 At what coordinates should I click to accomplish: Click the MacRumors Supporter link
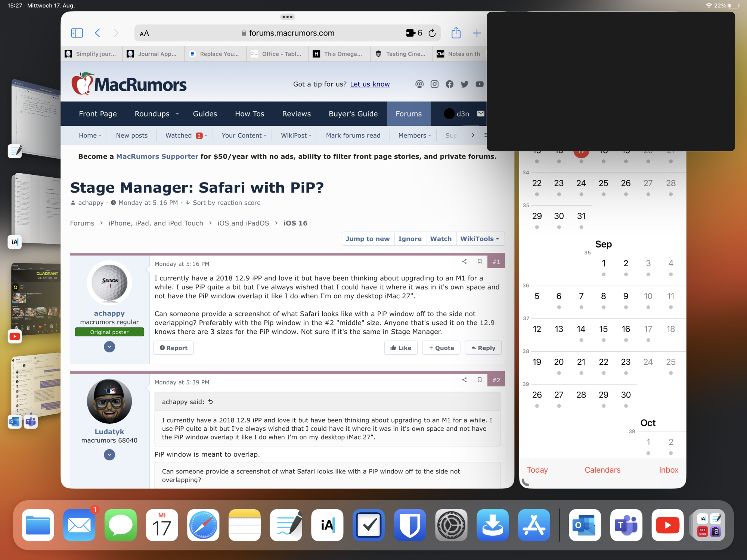(x=157, y=156)
